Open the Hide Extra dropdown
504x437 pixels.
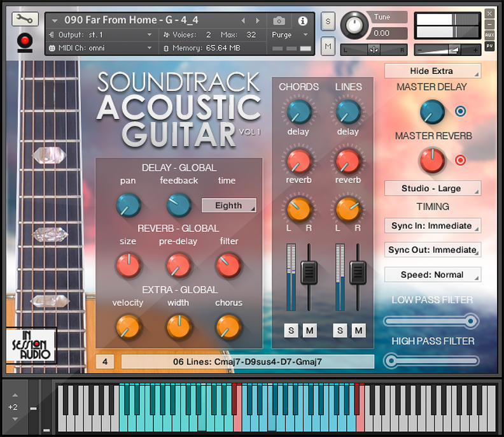pyautogui.click(x=433, y=71)
